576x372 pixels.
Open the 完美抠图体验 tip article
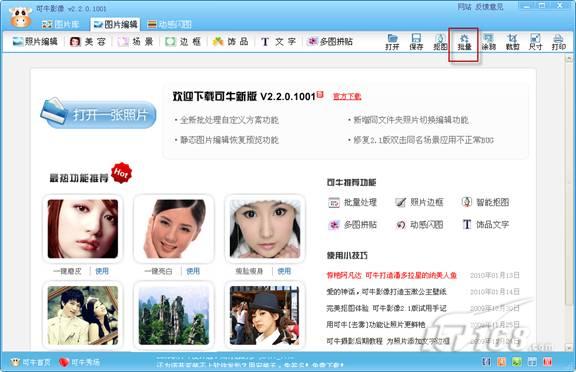(386, 308)
